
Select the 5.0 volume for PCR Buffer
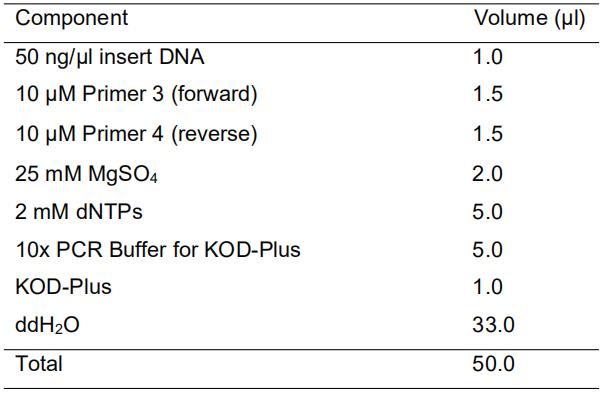[x=487, y=249]
